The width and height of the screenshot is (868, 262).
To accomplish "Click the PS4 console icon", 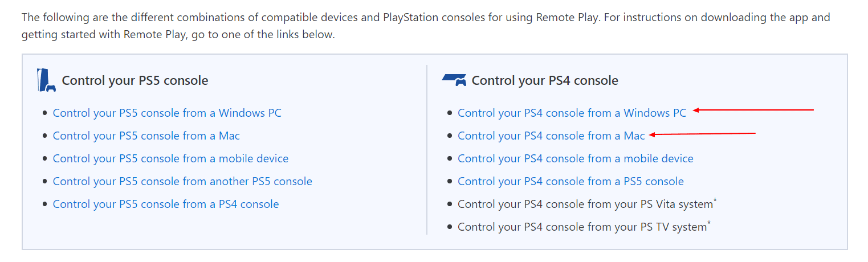I will (454, 80).
